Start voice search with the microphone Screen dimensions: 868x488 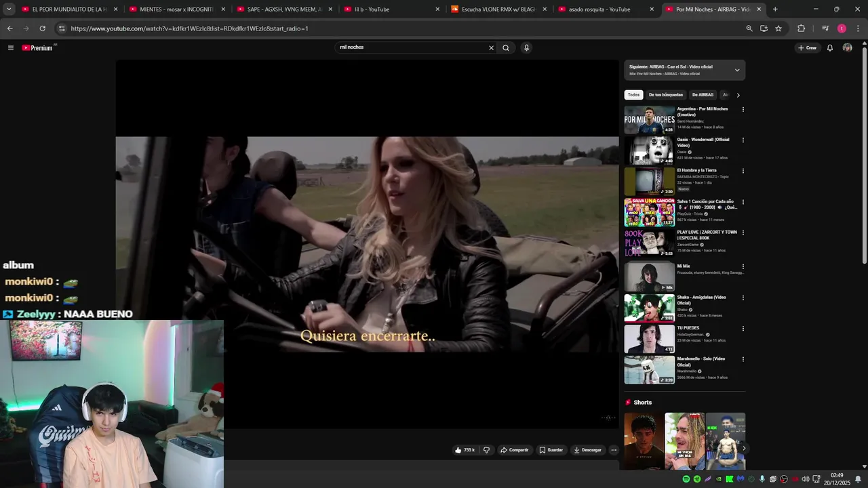pos(526,47)
